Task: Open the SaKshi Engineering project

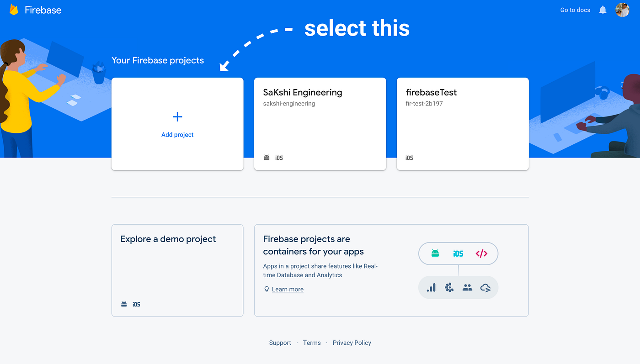Action: (320, 123)
